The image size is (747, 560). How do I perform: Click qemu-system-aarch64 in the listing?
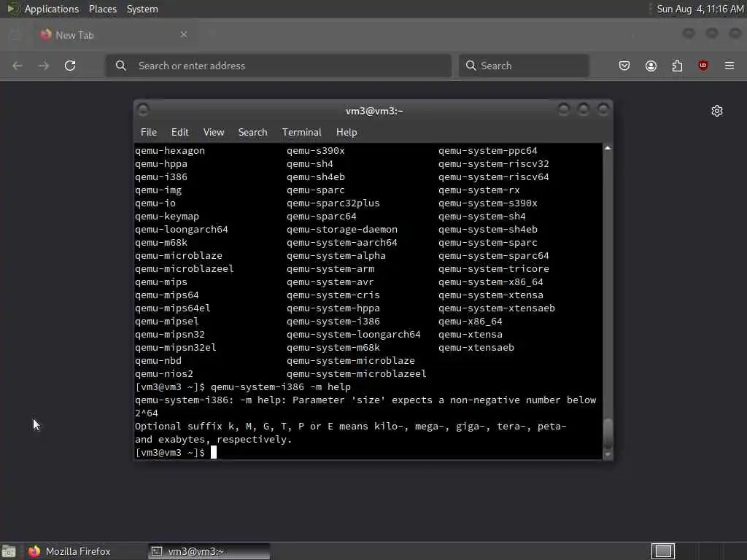(341, 242)
